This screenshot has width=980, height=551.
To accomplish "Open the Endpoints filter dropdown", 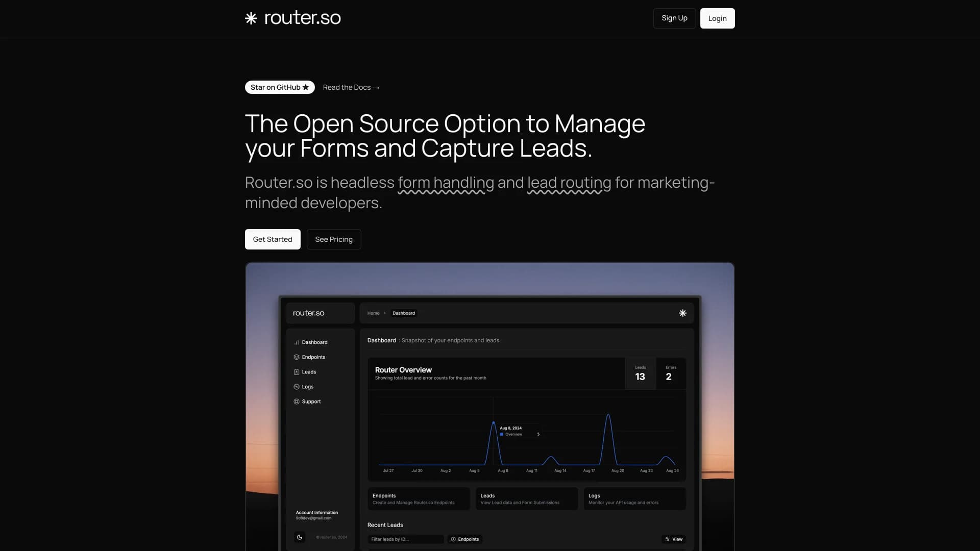I will 465,539.
